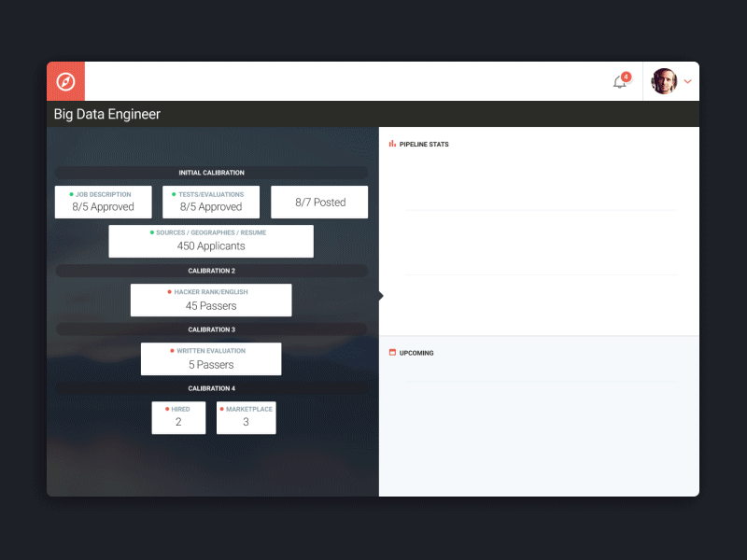Click the Calibration 4 header bar
This screenshot has height=560, width=747.
coord(212,388)
